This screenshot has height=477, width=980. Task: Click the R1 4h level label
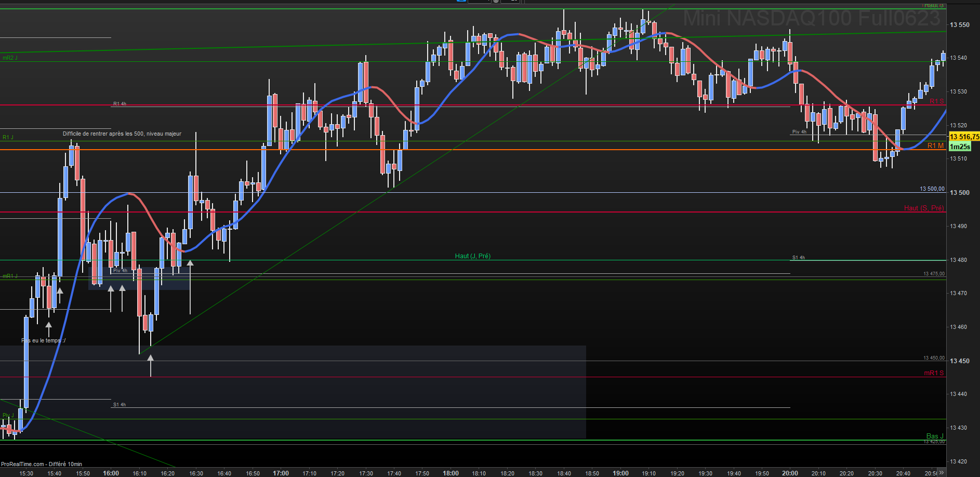point(120,104)
